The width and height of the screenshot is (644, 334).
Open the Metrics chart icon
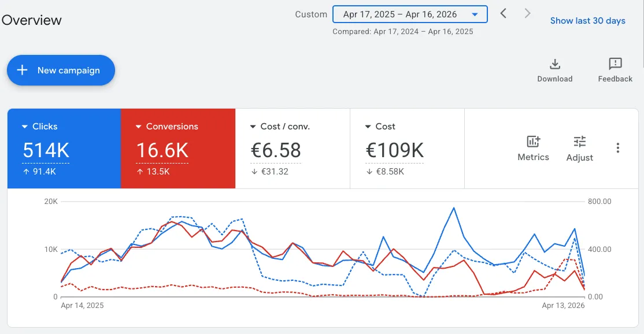point(533,142)
